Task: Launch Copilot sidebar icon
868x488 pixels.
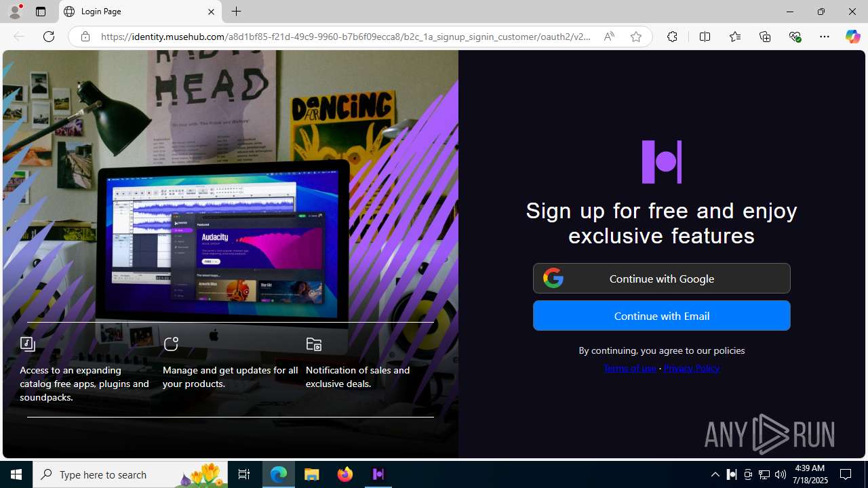Action: 852,37
